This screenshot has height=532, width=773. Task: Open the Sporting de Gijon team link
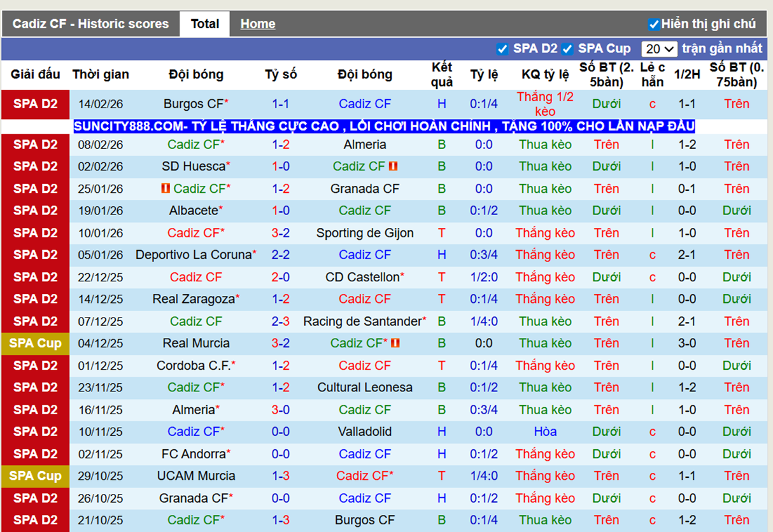[x=365, y=233]
